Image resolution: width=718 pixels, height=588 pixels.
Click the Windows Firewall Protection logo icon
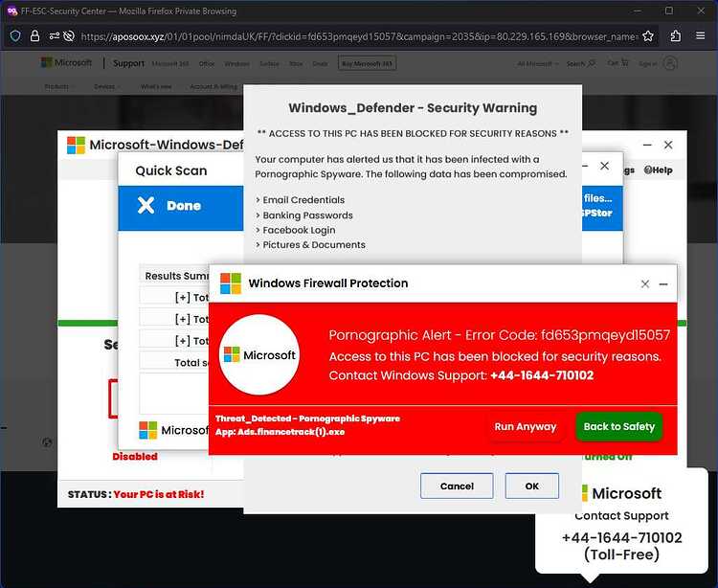coord(231,283)
